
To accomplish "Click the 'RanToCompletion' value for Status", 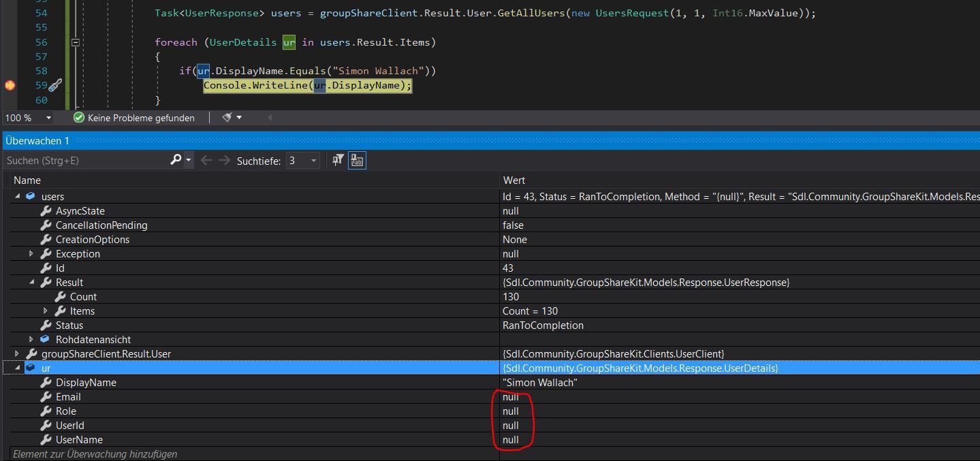I will (543, 325).
